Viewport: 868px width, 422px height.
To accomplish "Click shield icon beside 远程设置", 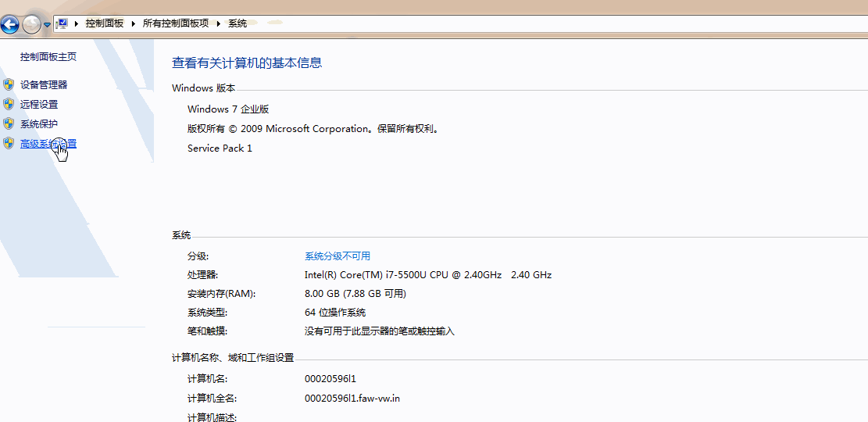I will [x=9, y=104].
